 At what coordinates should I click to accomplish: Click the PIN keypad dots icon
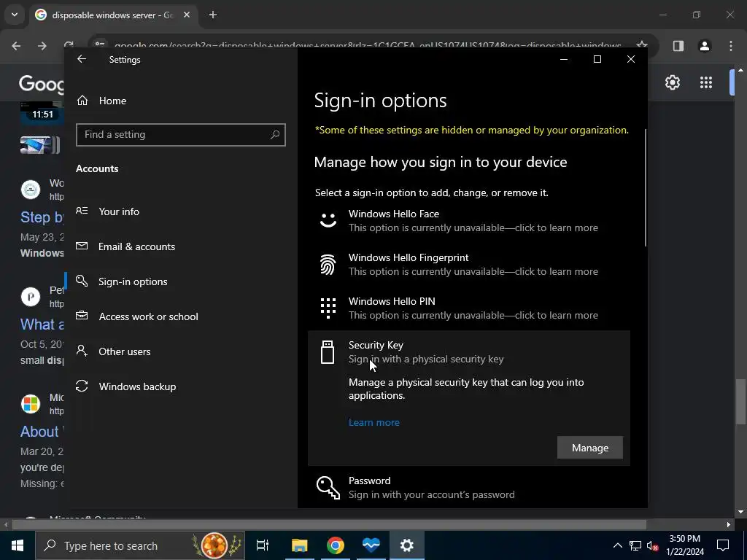(328, 308)
